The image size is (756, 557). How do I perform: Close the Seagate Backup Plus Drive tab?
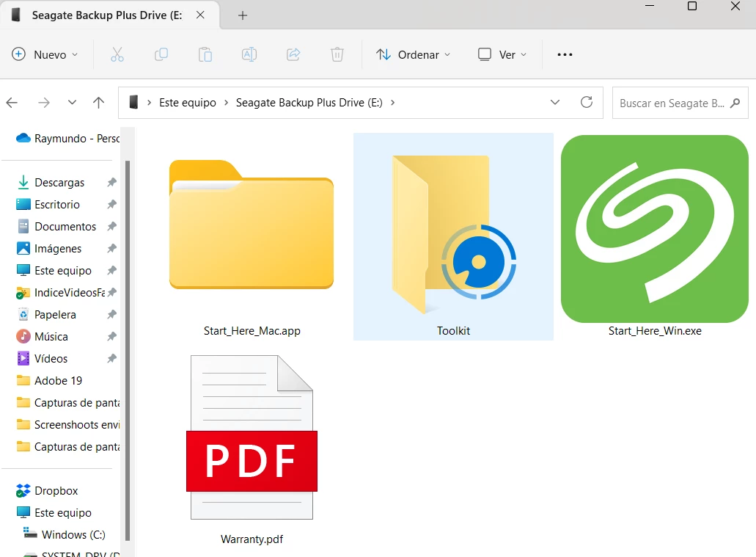(x=200, y=15)
